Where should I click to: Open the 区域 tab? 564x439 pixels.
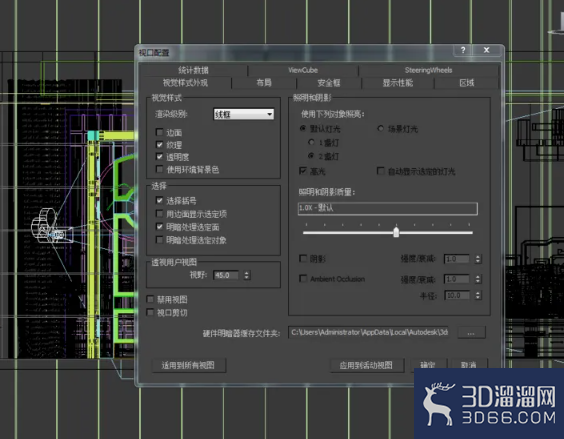click(x=467, y=83)
